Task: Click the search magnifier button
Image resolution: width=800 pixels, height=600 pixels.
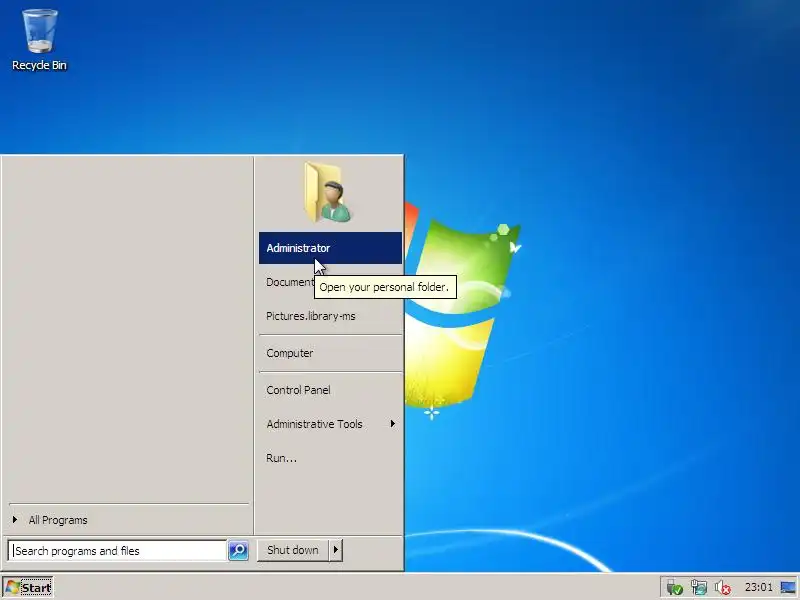Action: pyautogui.click(x=238, y=551)
